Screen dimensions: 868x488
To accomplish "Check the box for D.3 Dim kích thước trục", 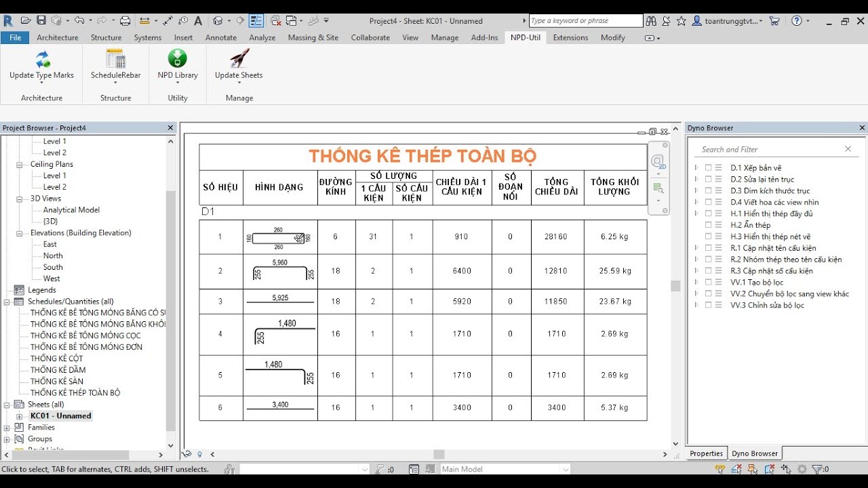I will click(x=708, y=190).
